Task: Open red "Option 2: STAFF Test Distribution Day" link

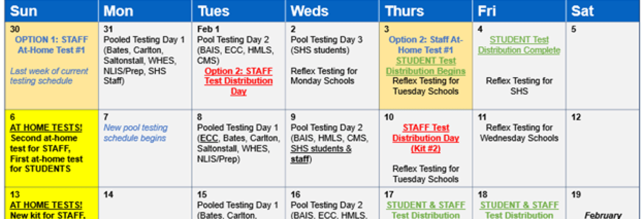Action: (238, 81)
